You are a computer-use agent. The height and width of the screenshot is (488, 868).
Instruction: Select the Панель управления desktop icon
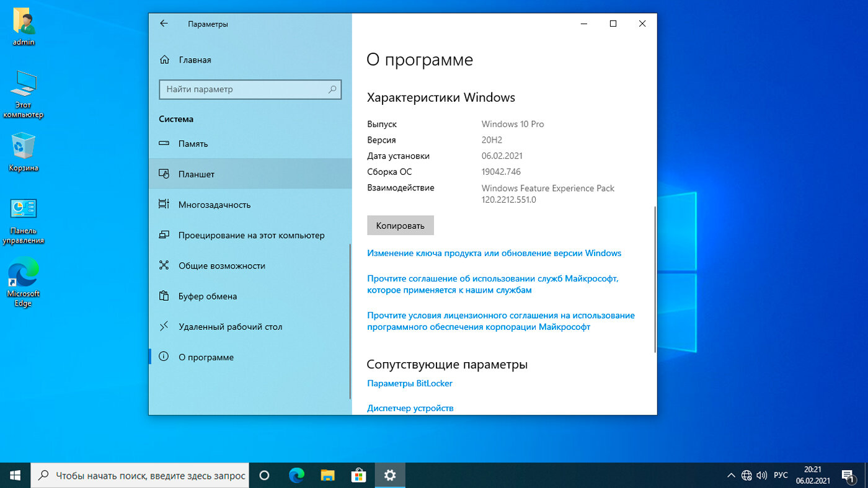click(24, 221)
